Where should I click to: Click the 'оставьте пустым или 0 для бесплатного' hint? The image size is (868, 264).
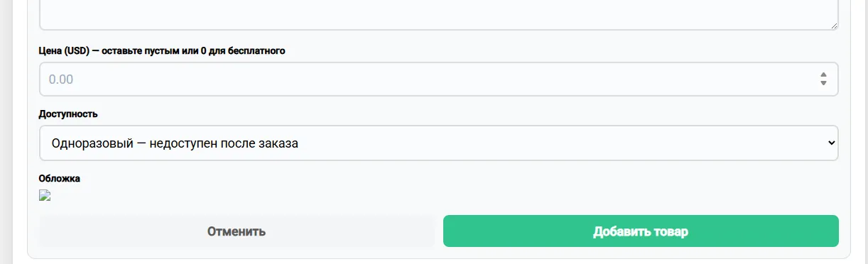[195, 50]
